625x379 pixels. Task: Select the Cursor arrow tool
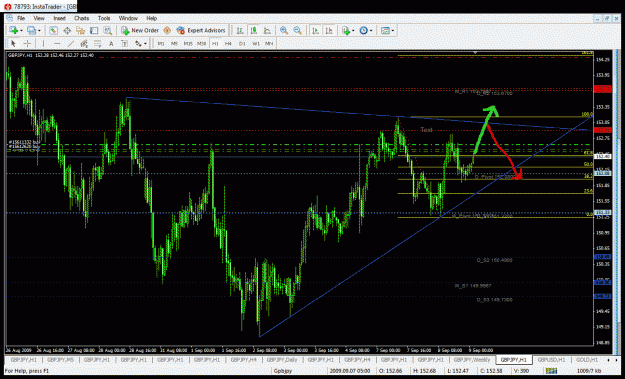(13, 43)
